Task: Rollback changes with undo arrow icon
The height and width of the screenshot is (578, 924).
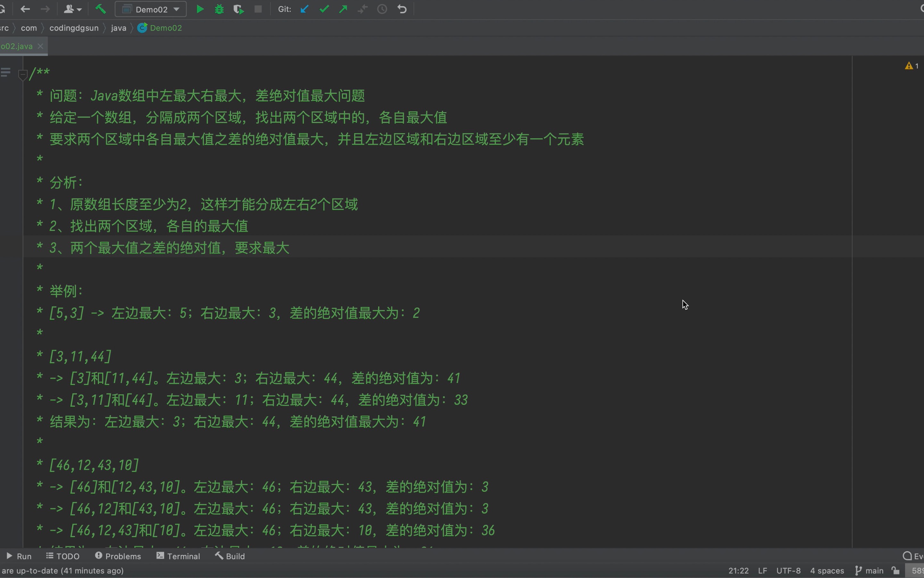Action: (x=402, y=9)
